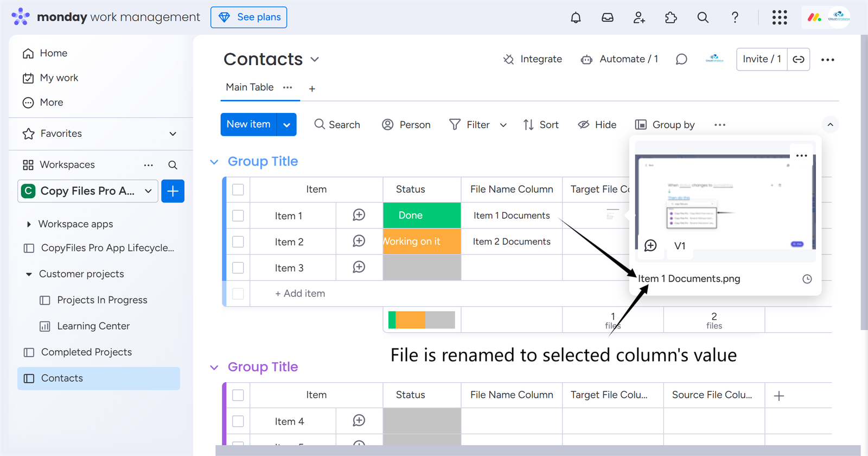Open the Copy Files Pro workspace selector
868x456 pixels.
coord(88,191)
